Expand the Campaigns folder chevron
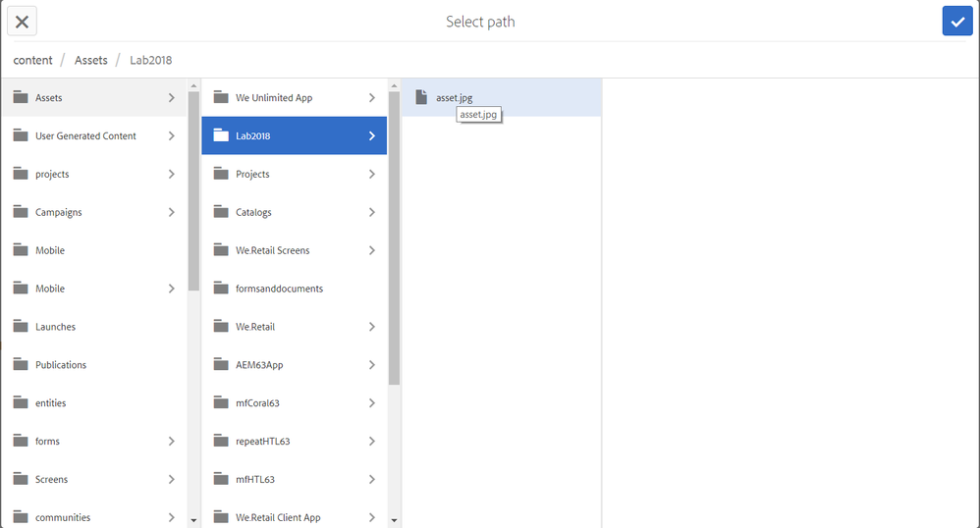The image size is (980, 528). (x=172, y=212)
